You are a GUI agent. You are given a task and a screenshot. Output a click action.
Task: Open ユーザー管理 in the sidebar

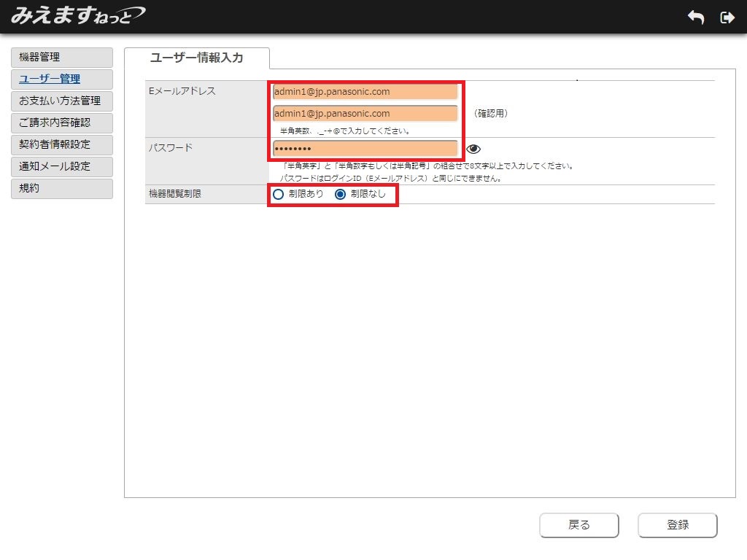click(62, 79)
